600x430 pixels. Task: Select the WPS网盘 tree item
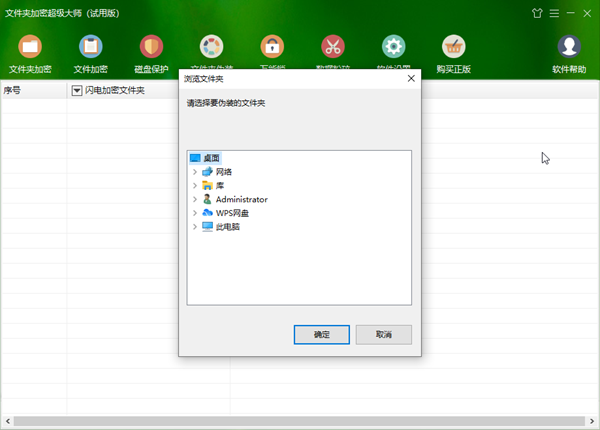point(225,213)
